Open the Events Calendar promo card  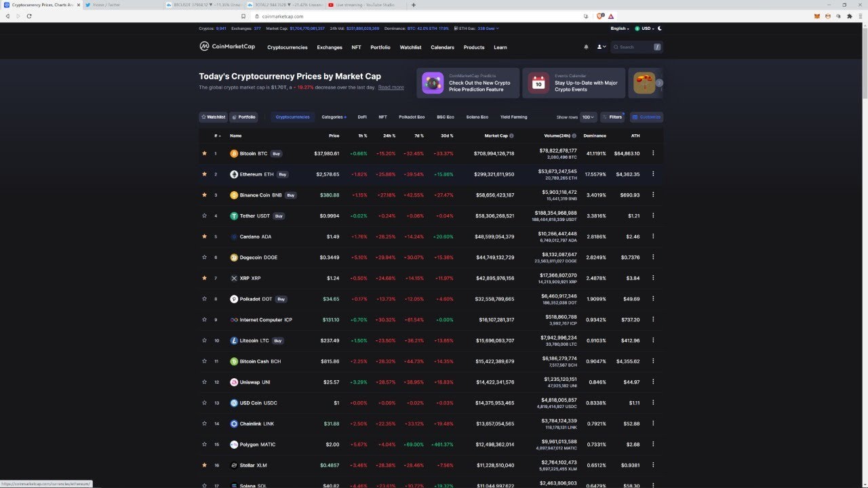coord(574,83)
